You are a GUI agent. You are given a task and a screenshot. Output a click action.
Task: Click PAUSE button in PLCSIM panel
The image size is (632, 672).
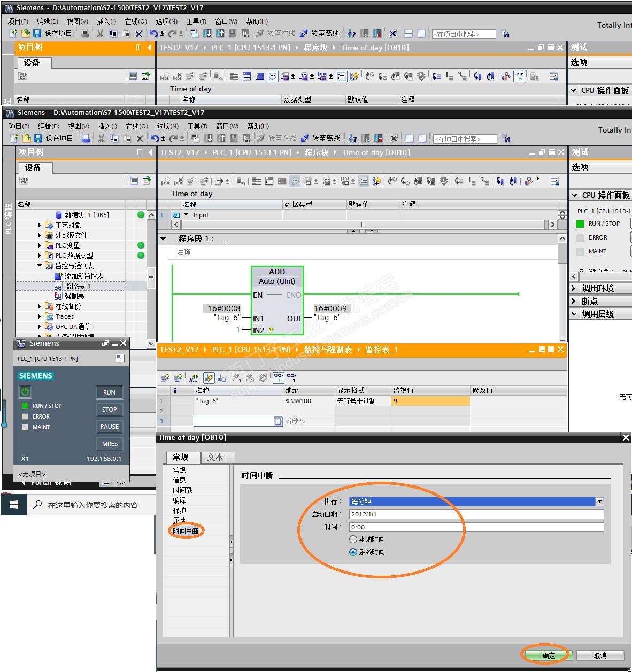(x=110, y=427)
